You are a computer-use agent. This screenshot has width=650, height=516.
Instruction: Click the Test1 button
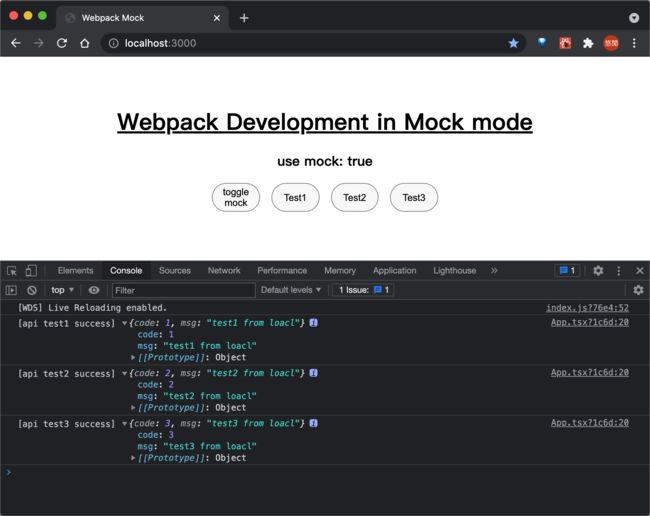coord(295,197)
